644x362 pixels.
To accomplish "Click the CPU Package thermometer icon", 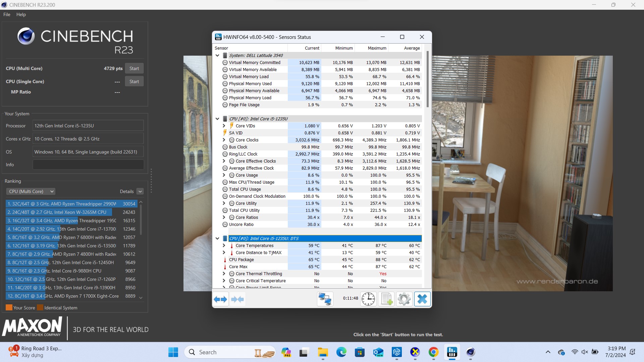I will 225,260.
